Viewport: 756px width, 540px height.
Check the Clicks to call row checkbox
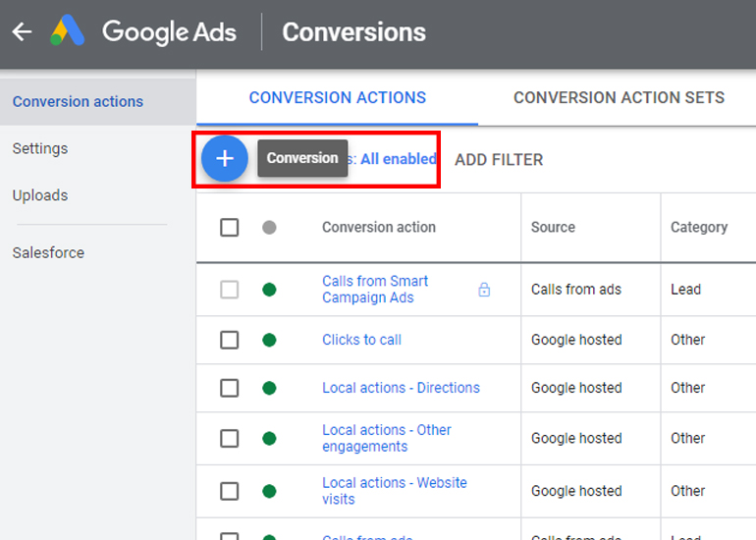[230, 340]
